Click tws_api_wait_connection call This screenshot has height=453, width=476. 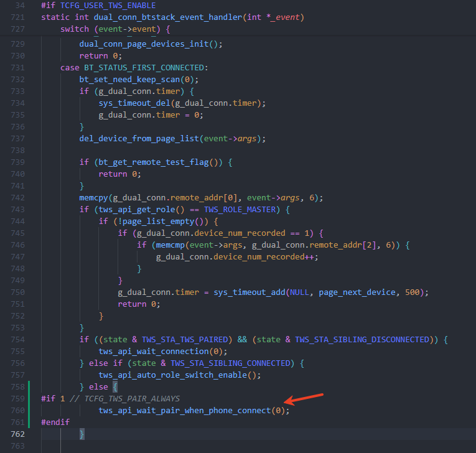[154, 352]
